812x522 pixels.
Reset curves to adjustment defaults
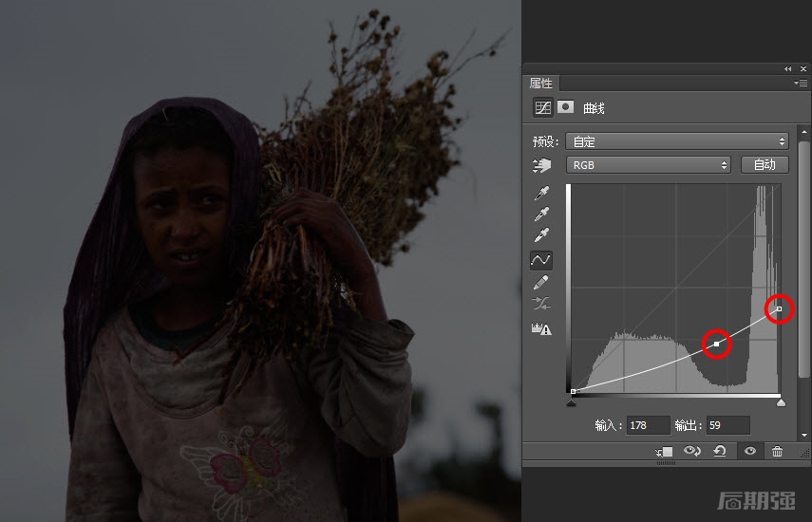[720, 451]
